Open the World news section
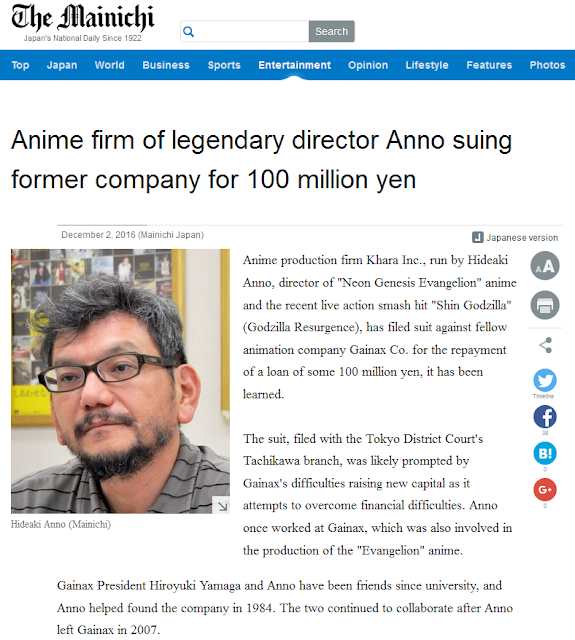Image resolution: width=575 pixels, height=640 pixels. 109,65
